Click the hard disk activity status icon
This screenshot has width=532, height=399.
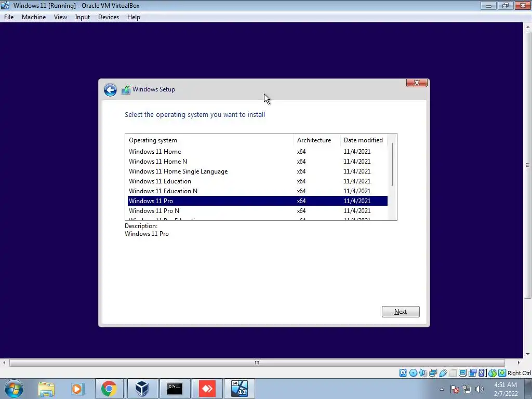pos(403,373)
